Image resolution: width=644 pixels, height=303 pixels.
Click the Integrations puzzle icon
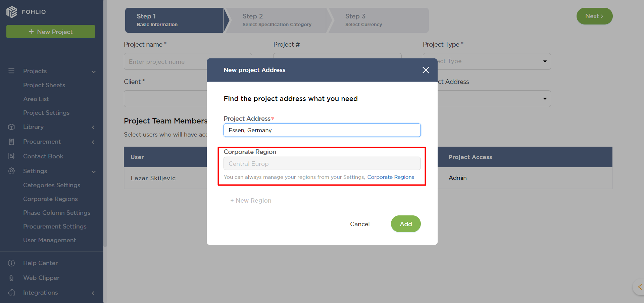pos(11,293)
